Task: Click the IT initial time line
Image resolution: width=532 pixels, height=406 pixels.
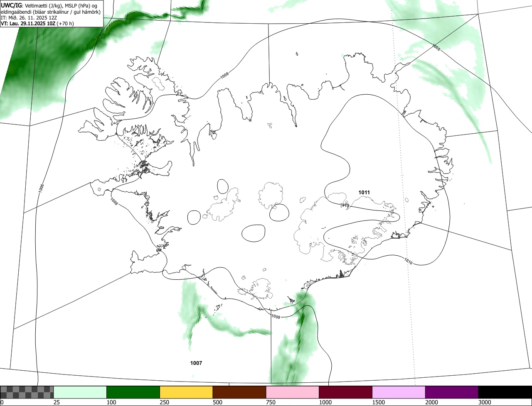Action: 28,17
